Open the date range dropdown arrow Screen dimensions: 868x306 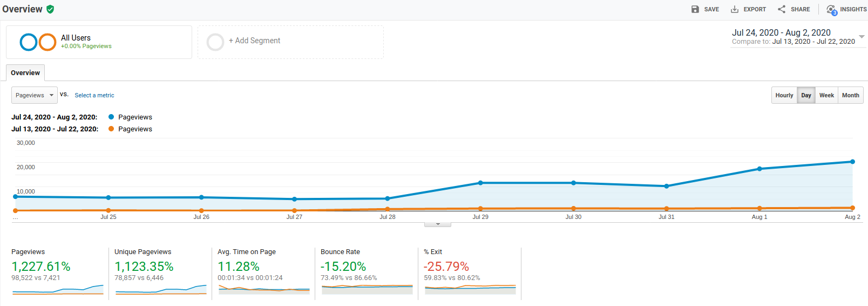point(862,37)
